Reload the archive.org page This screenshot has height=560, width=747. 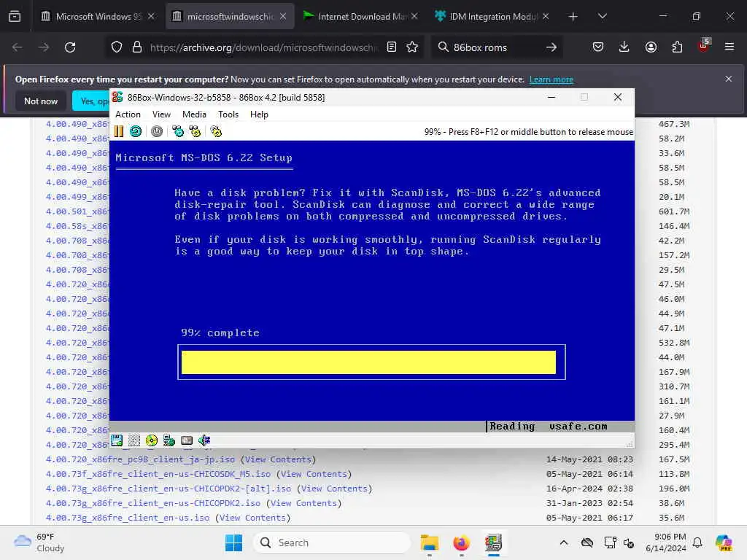coord(70,47)
